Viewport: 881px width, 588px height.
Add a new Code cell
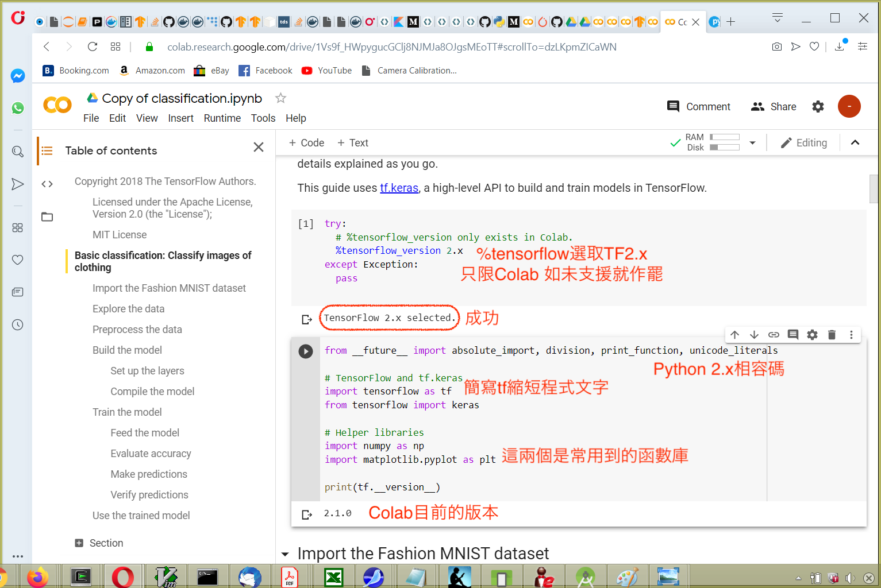pyautogui.click(x=306, y=142)
